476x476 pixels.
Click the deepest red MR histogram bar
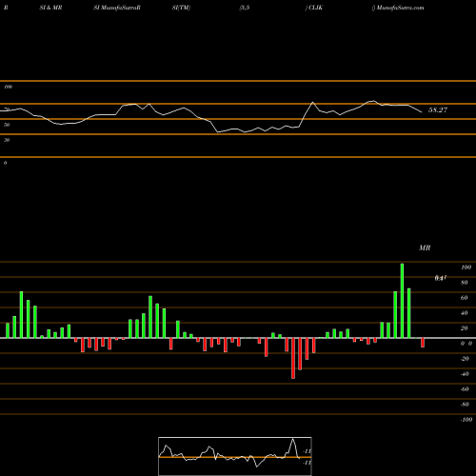point(293,358)
